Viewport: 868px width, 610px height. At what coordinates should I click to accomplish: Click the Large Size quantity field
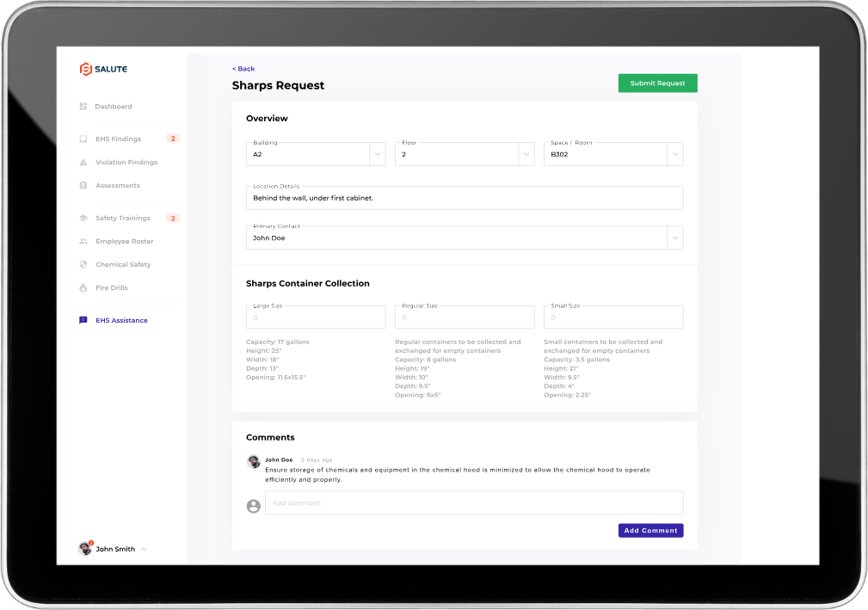[x=316, y=317]
